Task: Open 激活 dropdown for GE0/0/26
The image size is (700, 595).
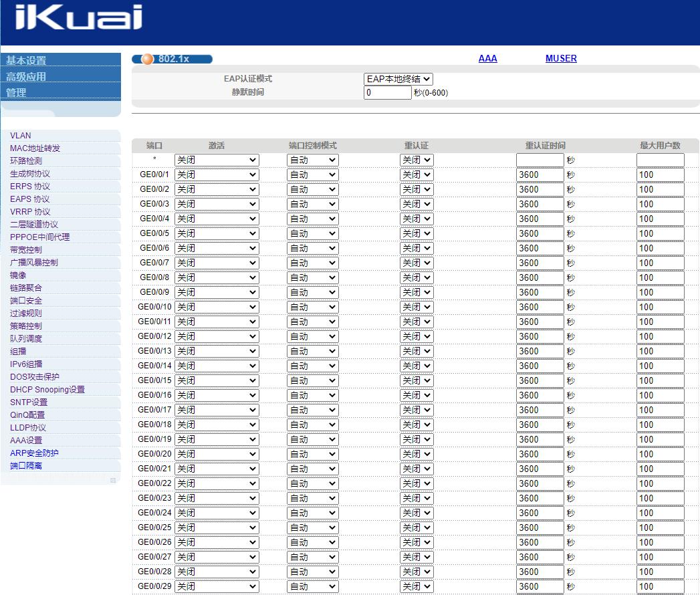Action: [217, 542]
